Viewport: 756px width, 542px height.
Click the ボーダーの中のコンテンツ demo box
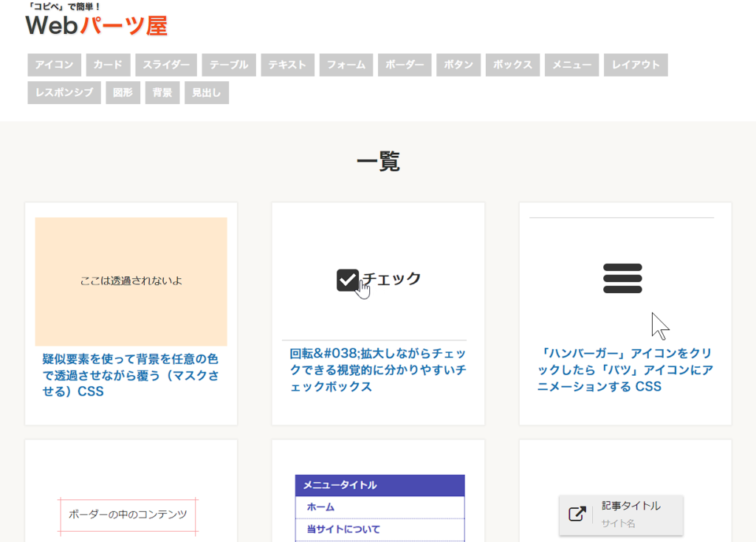(128, 515)
